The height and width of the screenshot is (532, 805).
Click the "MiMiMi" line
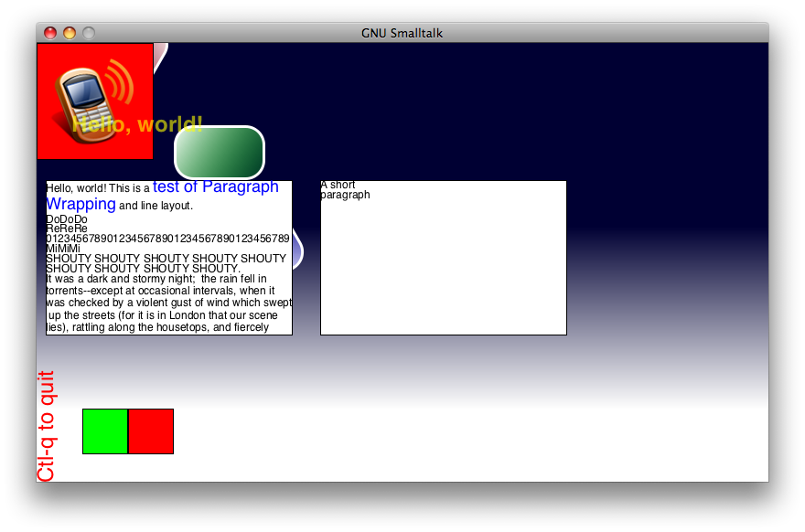(x=63, y=249)
